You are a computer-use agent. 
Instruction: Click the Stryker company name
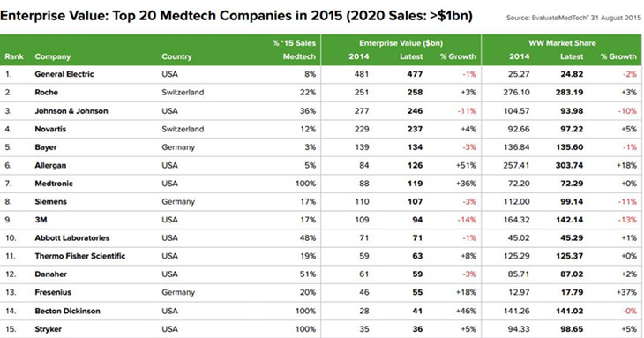pos(48,329)
